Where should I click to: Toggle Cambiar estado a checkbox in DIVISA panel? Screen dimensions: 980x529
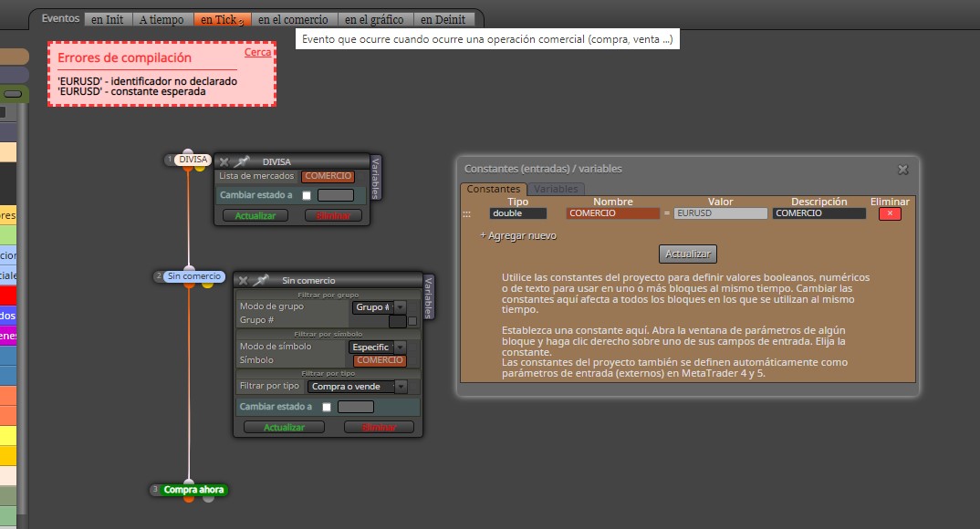[307, 195]
